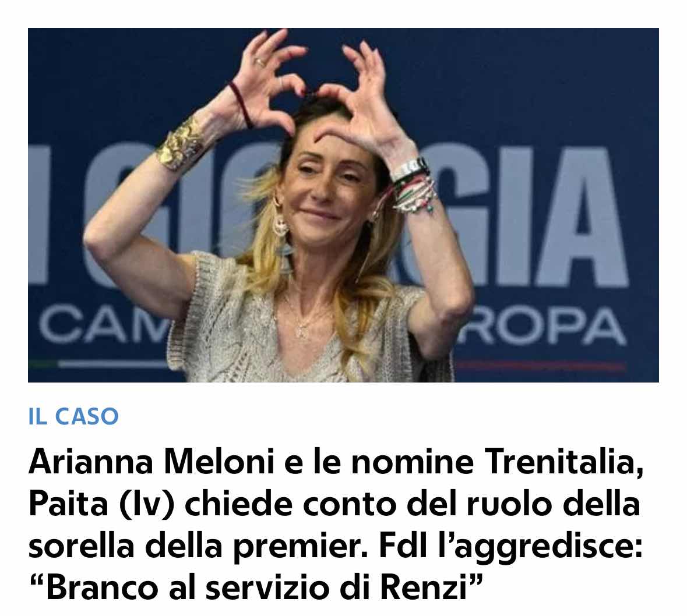Open the article photo with the heart gesture
Screen dimensions: 687x616
click(343, 205)
